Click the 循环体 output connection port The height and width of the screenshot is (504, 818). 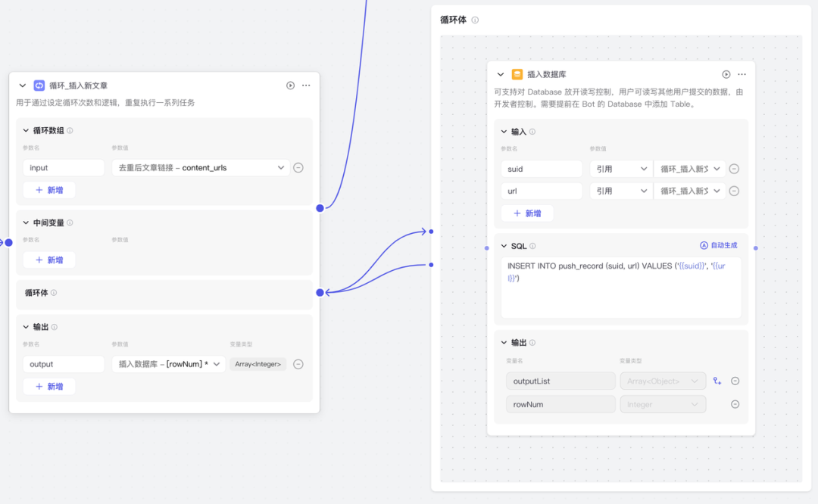pyautogui.click(x=320, y=292)
